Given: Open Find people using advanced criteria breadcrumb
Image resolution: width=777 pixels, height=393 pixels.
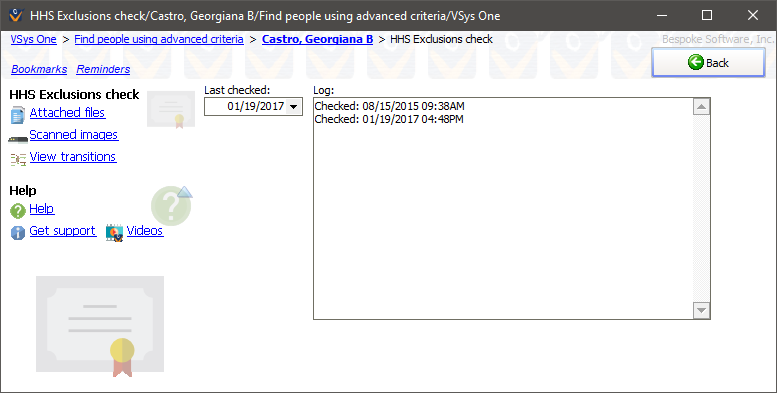Looking at the screenshot, I should click(x=159, y=39).
